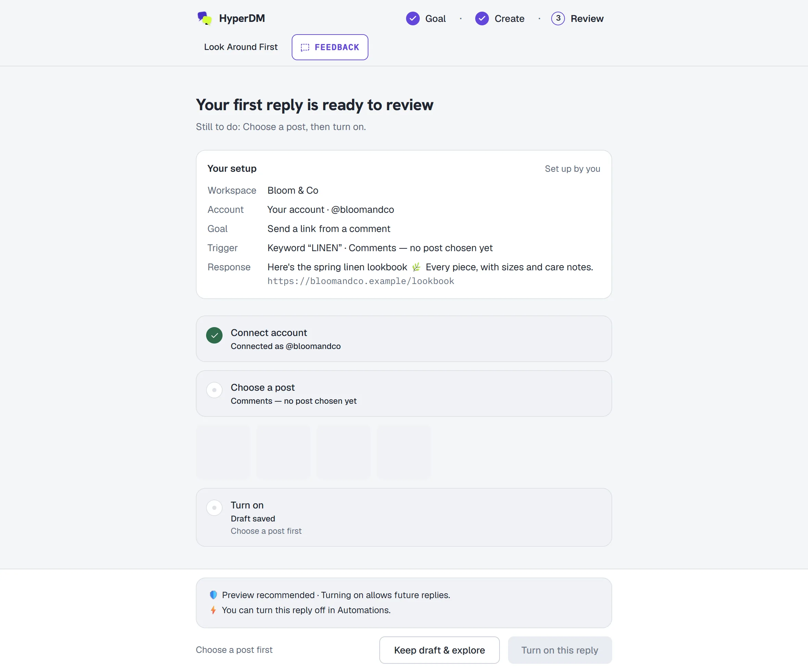
Task: Click the lookbook URL https://bloomandco.example/lookbook
Action: pos(361,281)
